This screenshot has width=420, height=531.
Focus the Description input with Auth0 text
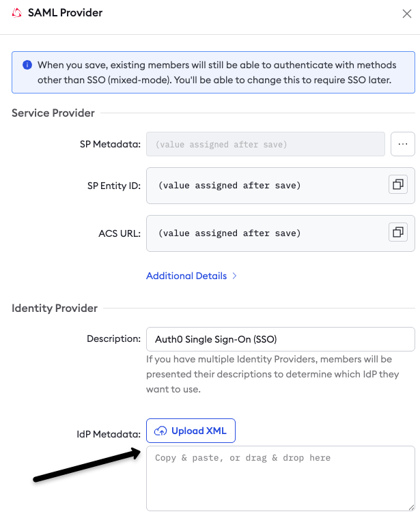point(280,339)
